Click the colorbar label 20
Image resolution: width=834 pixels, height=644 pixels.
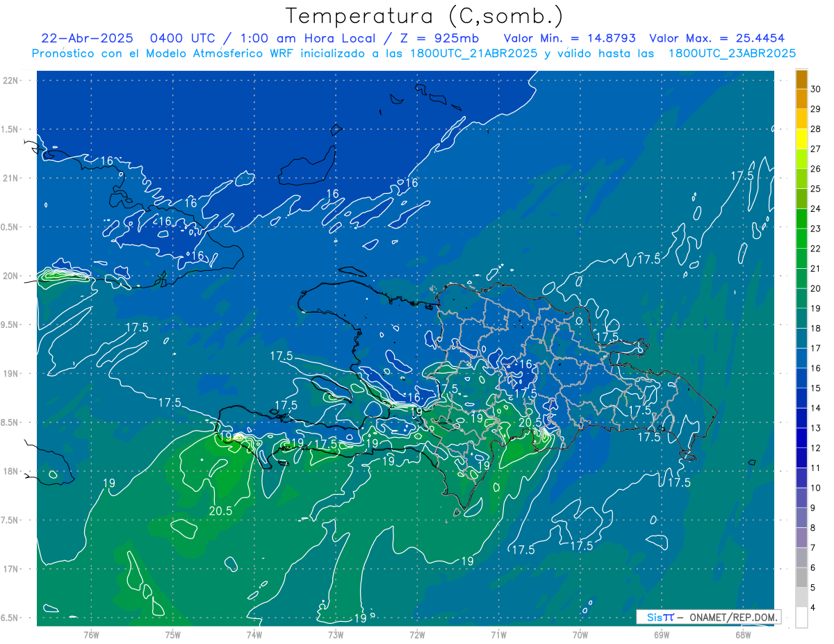[x=816, y=288]
